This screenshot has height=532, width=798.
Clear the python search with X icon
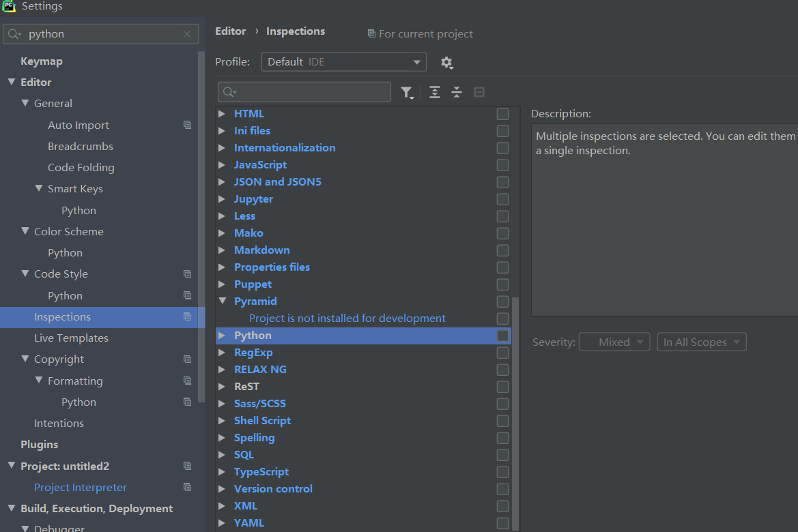click(x=187, y=34)
